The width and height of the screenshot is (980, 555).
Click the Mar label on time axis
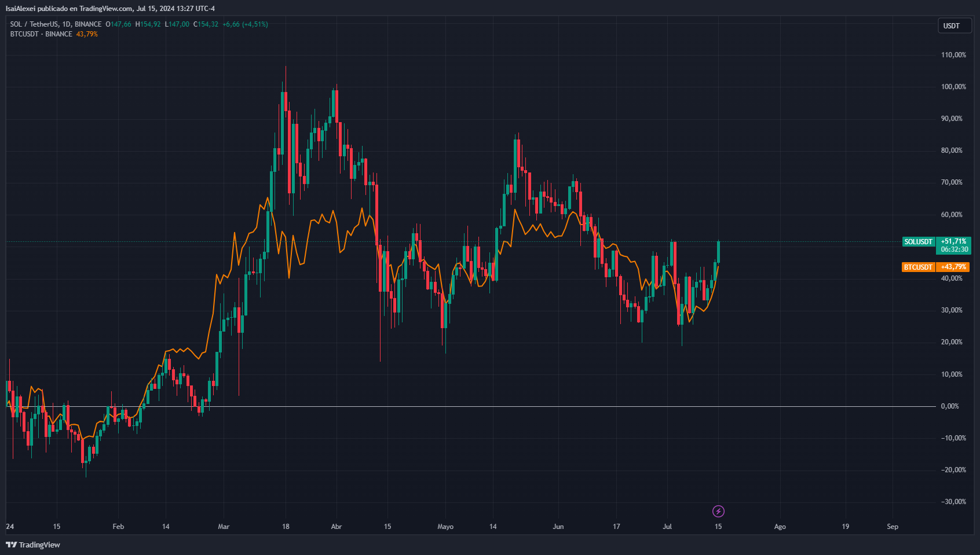224,527
